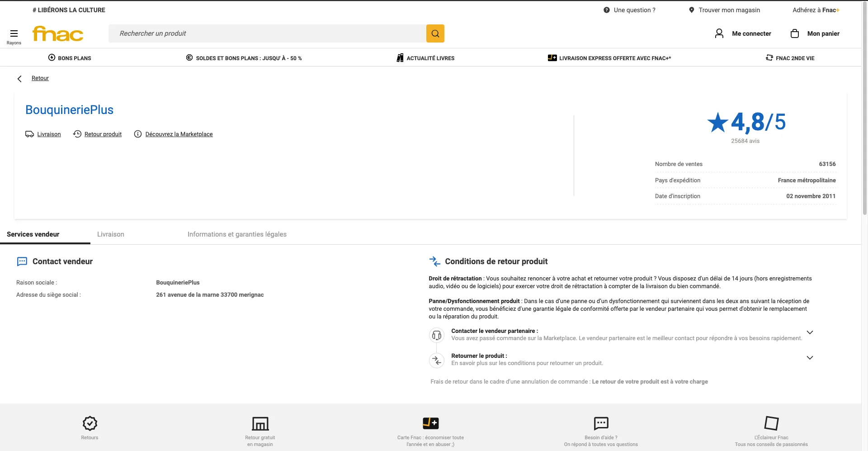
Task: Click Adhérez à Fnac+ link
Action: pyautogui.click(x=816, y=10)
